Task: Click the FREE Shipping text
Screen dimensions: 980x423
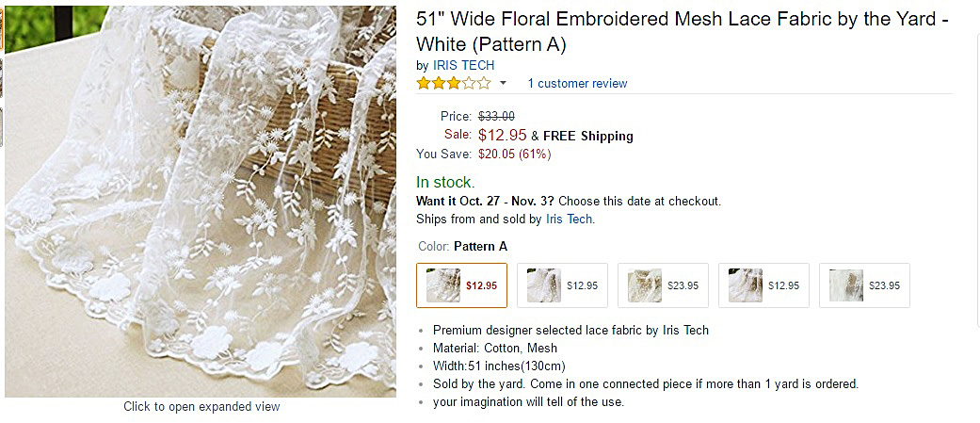Action: 588,136
